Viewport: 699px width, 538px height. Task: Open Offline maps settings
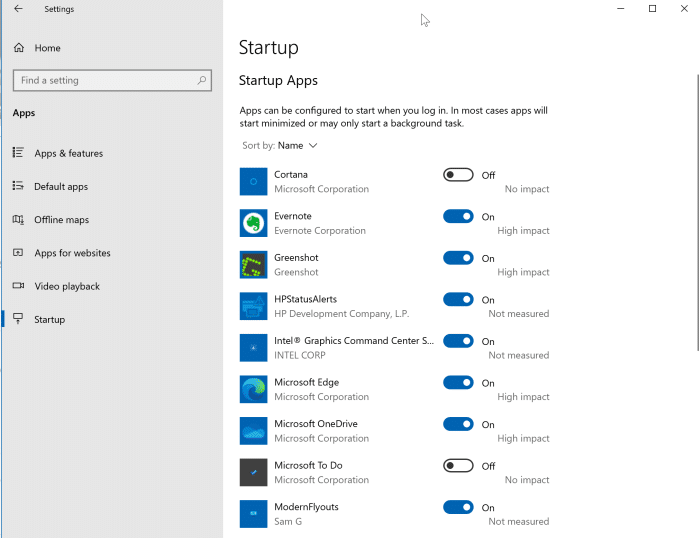(x=61, y=220)
